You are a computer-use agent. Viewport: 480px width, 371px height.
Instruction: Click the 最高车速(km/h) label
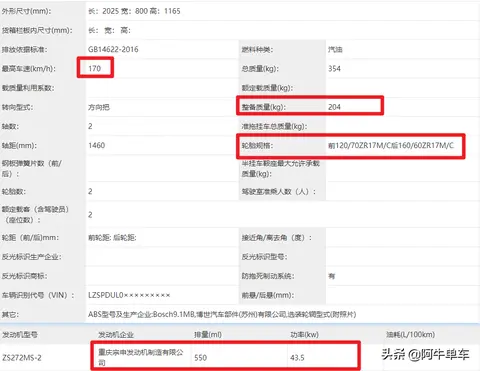tap(29, 69)
